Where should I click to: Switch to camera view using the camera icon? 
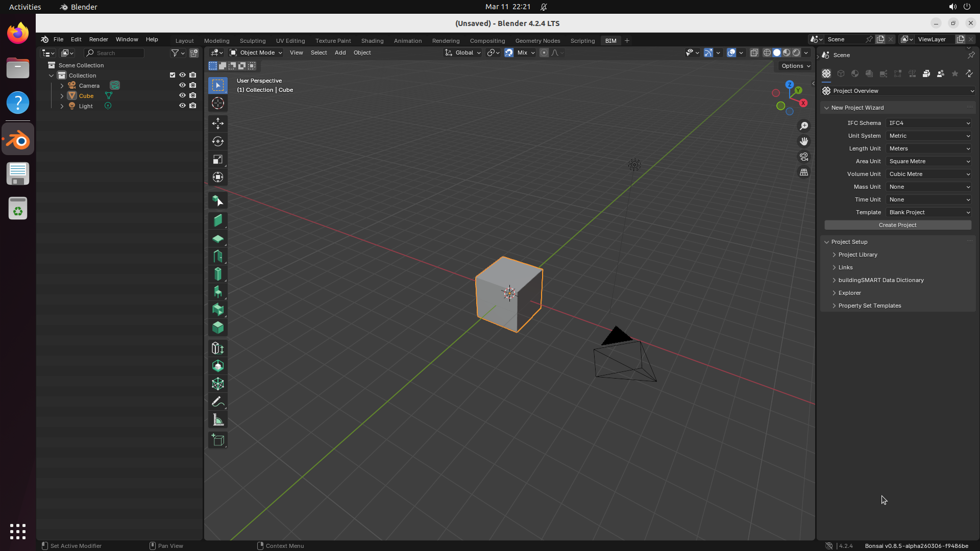804,157
